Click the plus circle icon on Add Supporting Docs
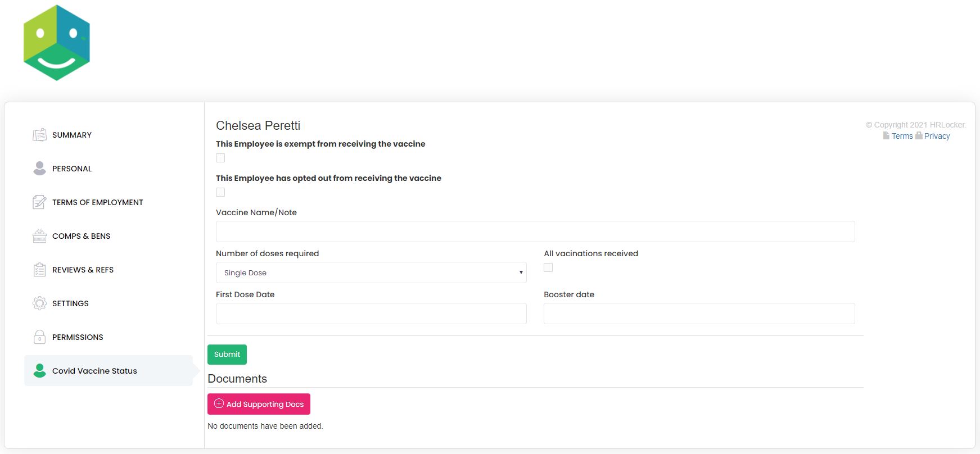The height and width of the screenshot is (454, 980). [x=219, y=403]
